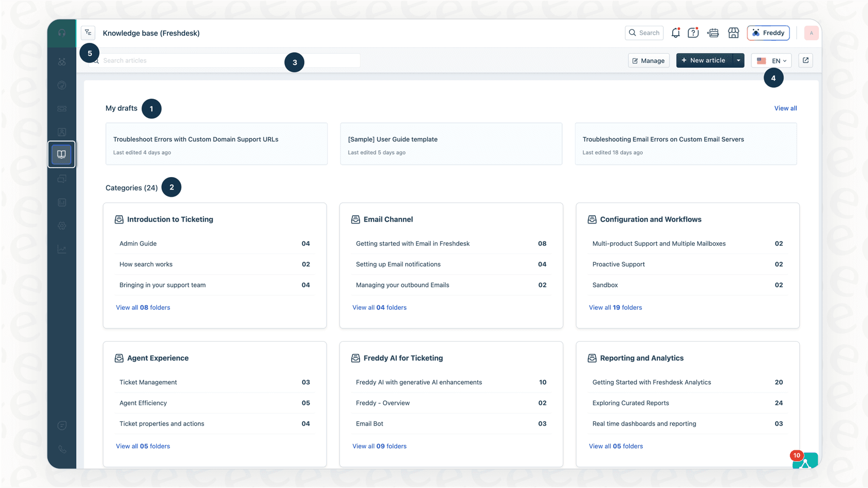Screen dimensions: 868x488
Task: Open the Analytics chart icon in the sidebar
Action: (61, 249)
